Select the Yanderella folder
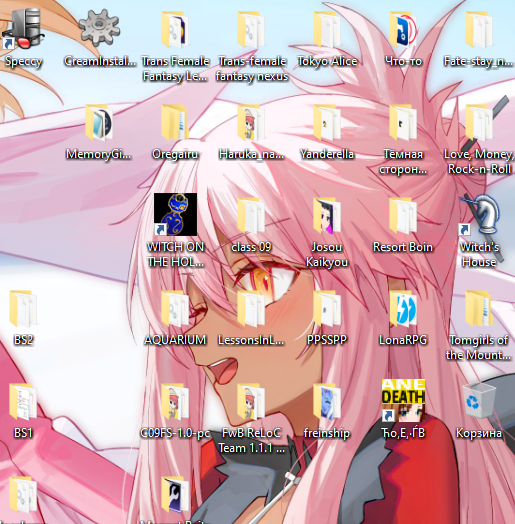 [x=327, y=124]
